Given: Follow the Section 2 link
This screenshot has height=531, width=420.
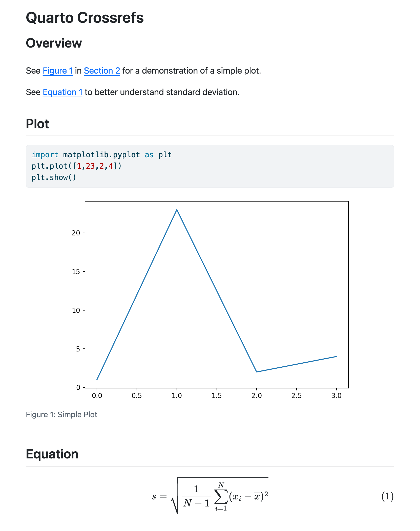Looking at the screenshot, I should pyautogui.click(x=102, y=71).
